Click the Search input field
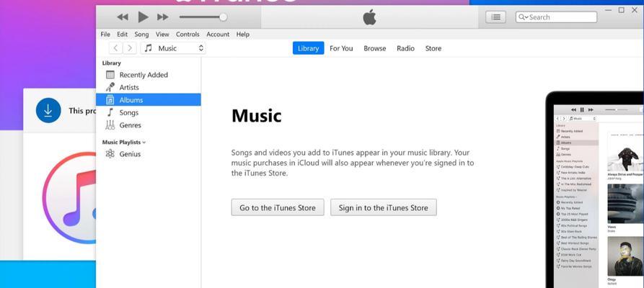The image size is (644, 288). pos(556,17)
